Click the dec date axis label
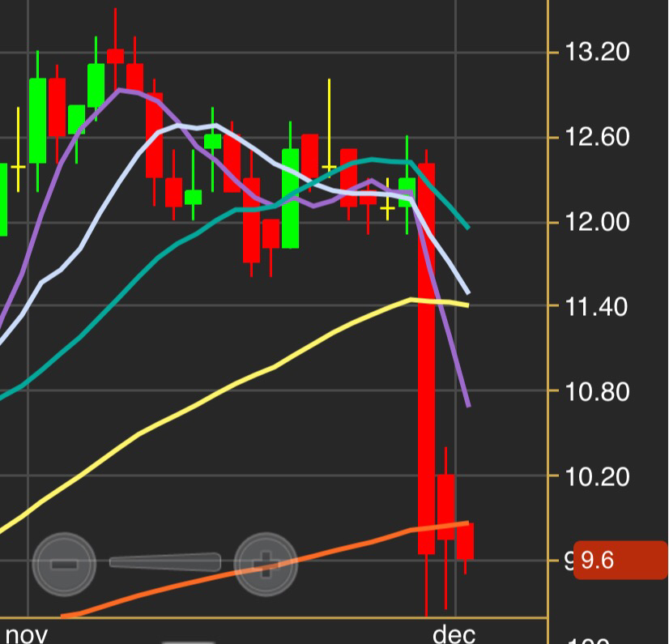Image resolution: width=669 pixels, height=644 pixels. [454, 633]
